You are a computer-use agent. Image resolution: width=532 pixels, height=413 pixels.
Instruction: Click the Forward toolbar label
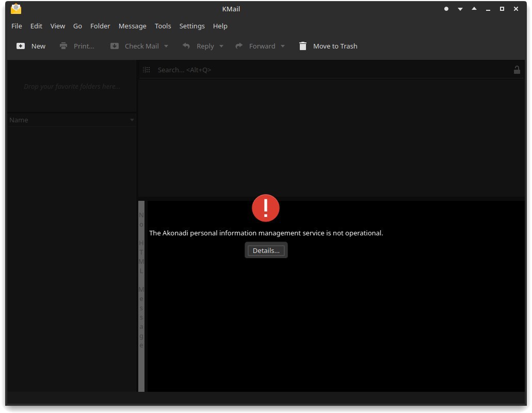pyautogui.click(x=262, y=46)
